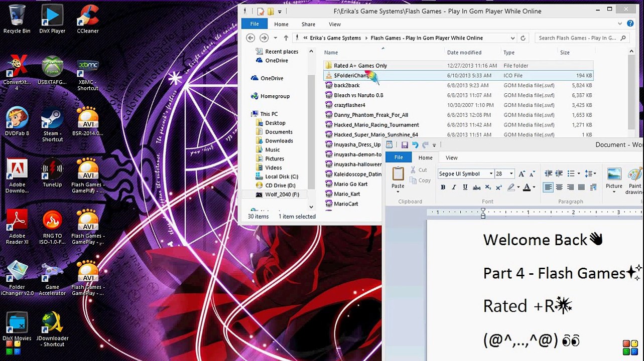Switch to WordPad's View tab
This screenshot has width=644, height=361.
click(x=452, y=157)
